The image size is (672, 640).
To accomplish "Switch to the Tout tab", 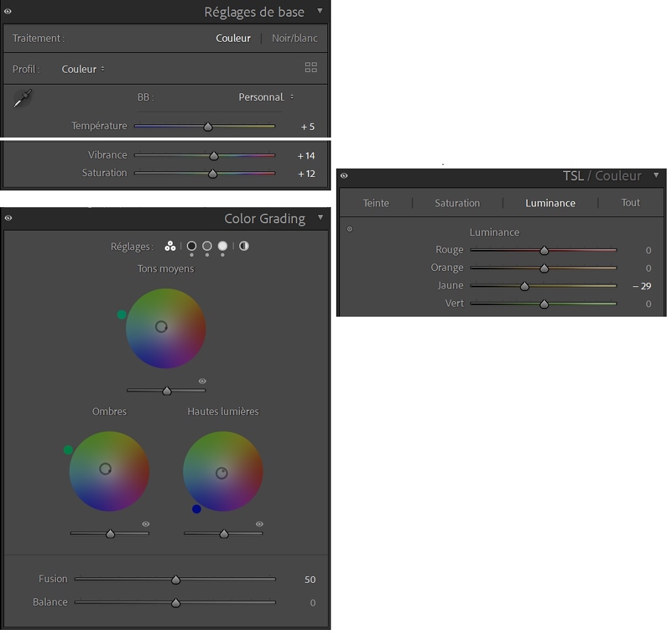I will (630, 202).
